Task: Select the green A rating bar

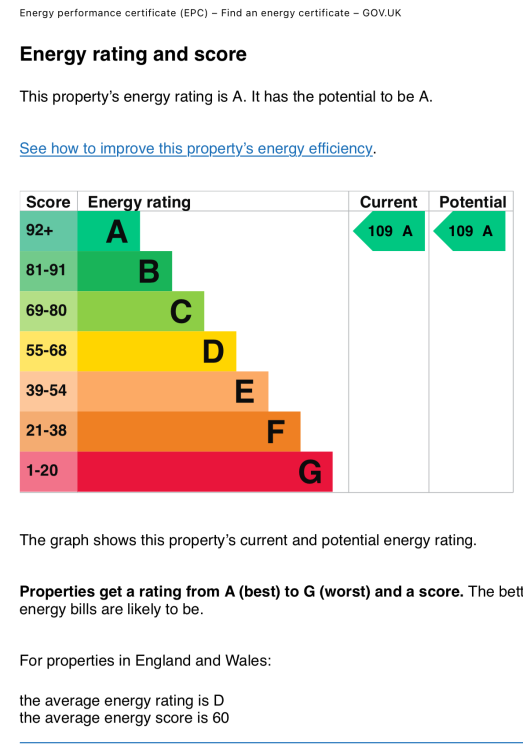Action: tap(109, 231)
